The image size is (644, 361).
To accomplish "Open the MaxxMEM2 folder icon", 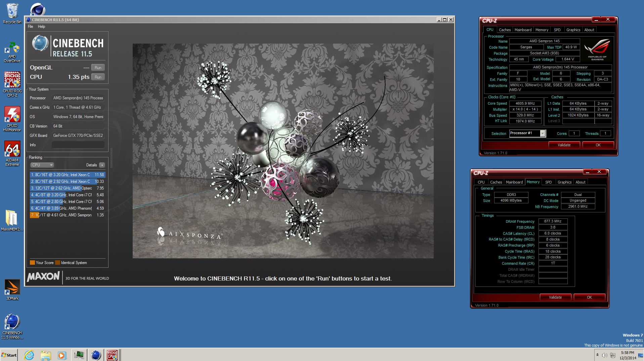I will [12, 220].
